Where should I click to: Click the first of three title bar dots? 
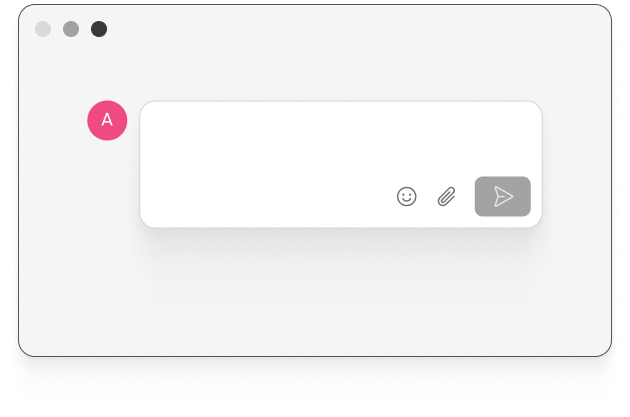[x=43, y=29]
